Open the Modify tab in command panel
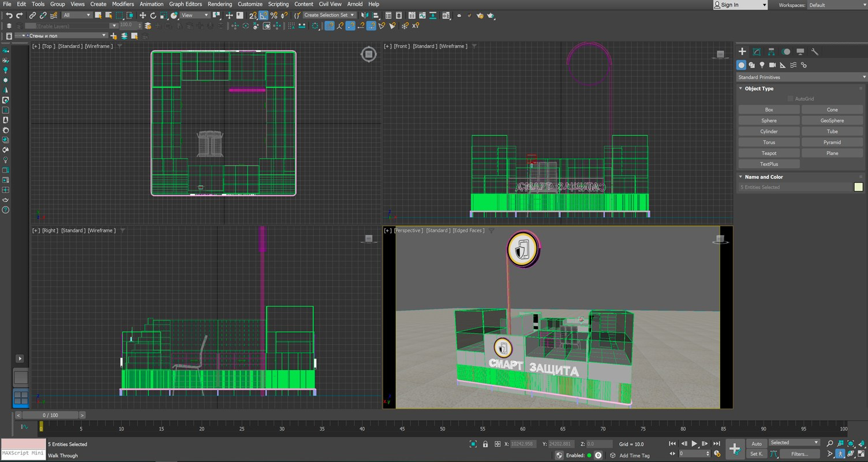The width and height of the screenshot is (868, 462). click(x=757, y=52)
